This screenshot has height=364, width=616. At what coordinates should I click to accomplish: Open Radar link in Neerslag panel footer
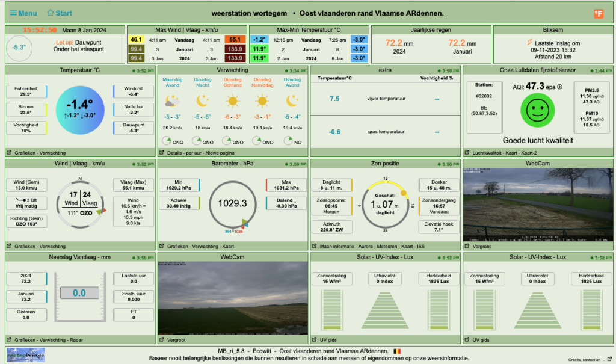tap(76, 340)
